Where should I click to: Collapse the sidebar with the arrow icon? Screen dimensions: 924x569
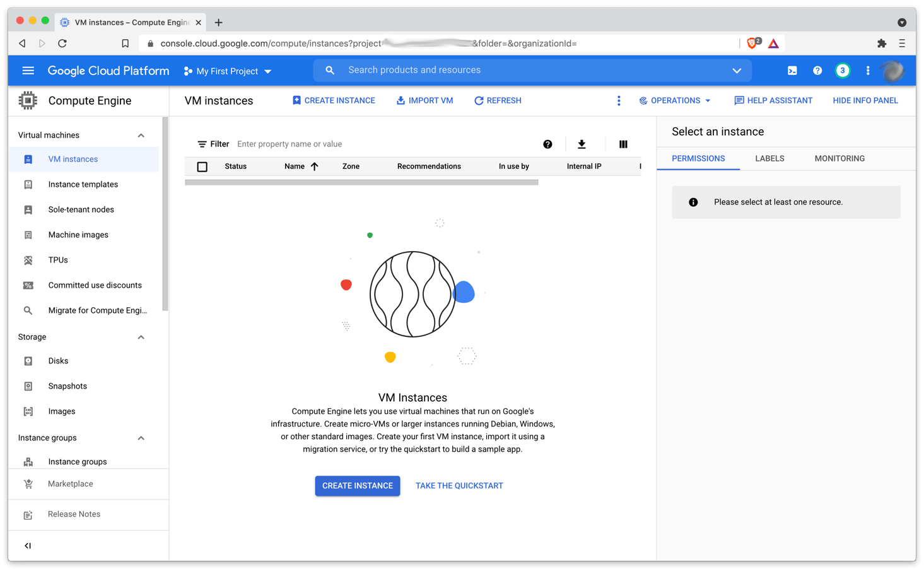(28, 546)
